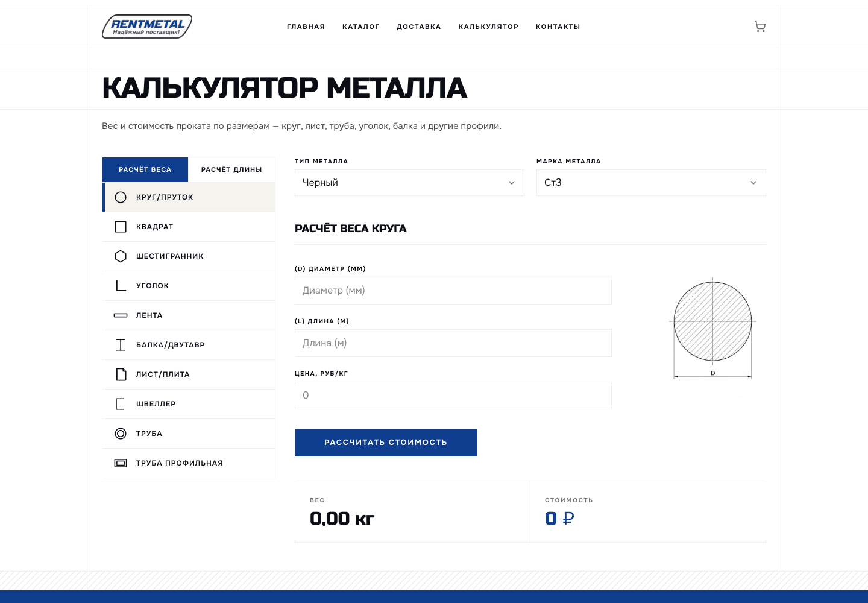Choose the Уголок label in profile list
This screenshot has height=603, width=868.
153,286
